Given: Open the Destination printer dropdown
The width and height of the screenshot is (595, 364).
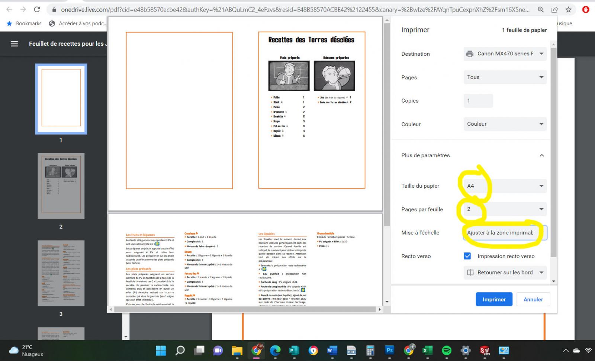Looking at the screenshot, I should [505, 54].
